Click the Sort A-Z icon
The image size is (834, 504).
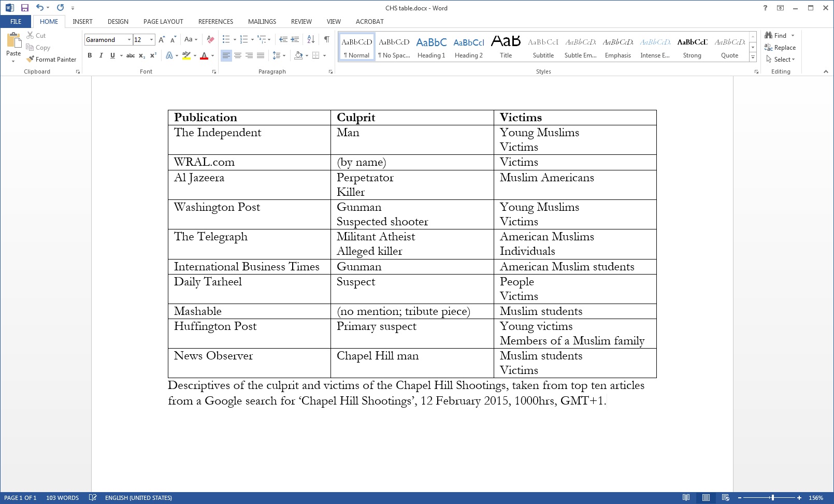click(311, 39)
